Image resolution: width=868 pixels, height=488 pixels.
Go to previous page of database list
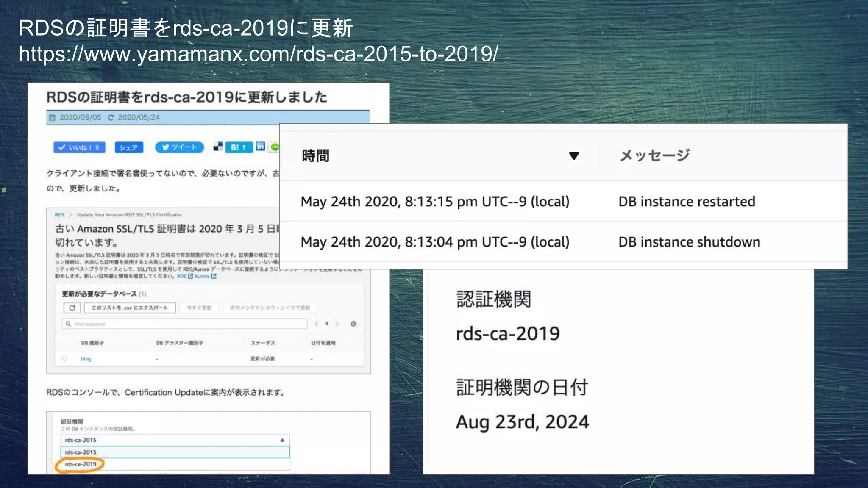click(x=316, y=324)
